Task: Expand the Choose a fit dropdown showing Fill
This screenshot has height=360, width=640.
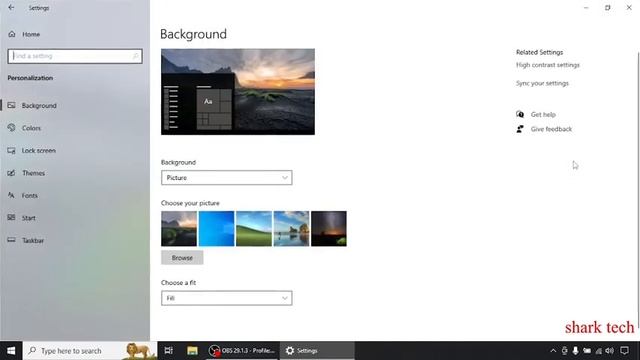Action: point(227,298)
